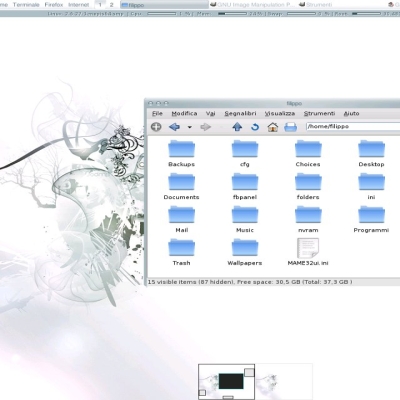Switch to workspace 2 in panel
Screen dimensions: 400x400
tap(111, 5)
